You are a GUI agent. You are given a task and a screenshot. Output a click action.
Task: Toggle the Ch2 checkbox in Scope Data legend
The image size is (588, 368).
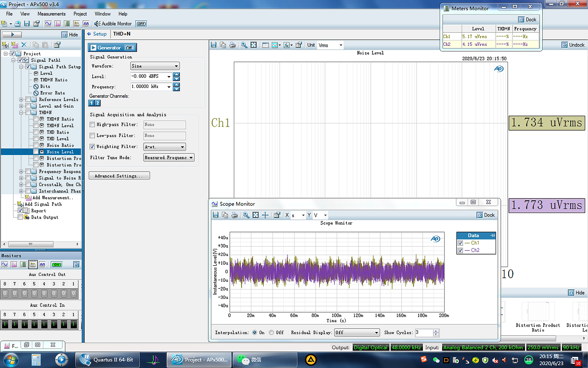click(461, 250)
